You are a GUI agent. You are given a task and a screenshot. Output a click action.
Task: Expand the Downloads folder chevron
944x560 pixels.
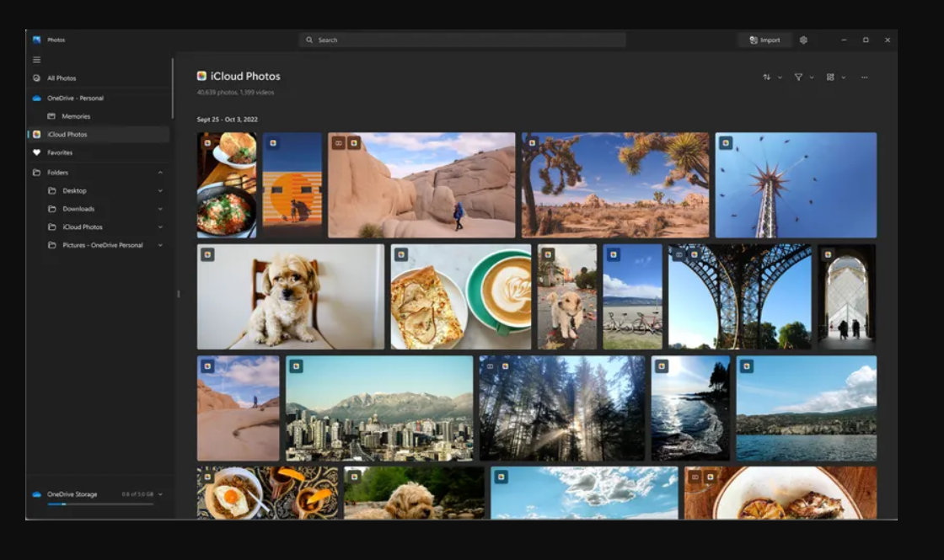tap(160, 209)
